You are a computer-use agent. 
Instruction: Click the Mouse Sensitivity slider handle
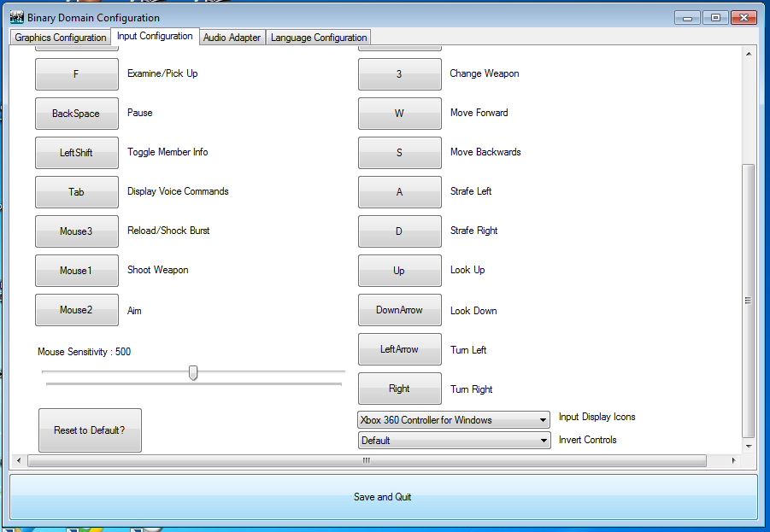pos(193,373)
